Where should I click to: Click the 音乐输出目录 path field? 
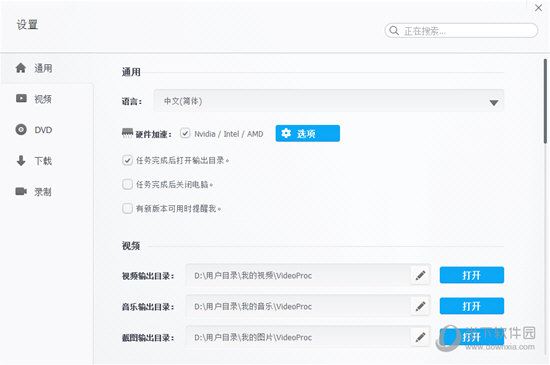click(x=298, y=306)
